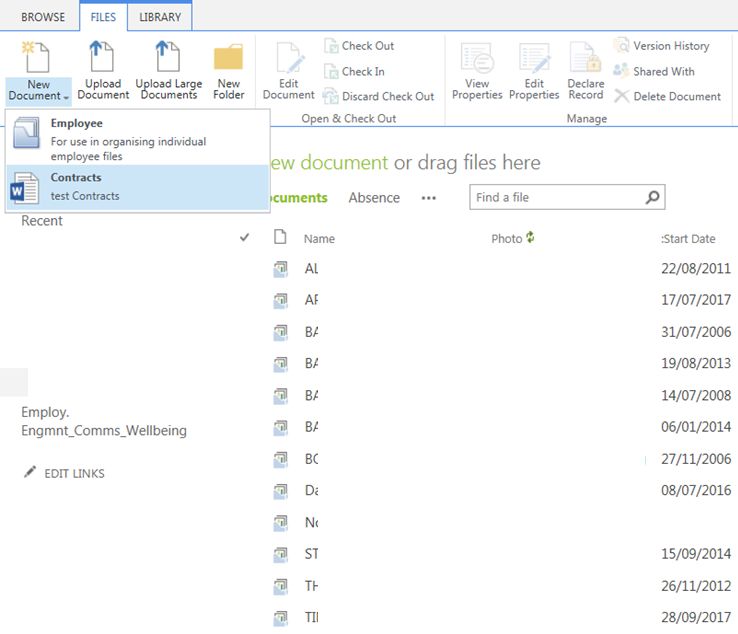The image size is (738, 634).
Task: Sort by Start Date column
Action: [688, 239]
